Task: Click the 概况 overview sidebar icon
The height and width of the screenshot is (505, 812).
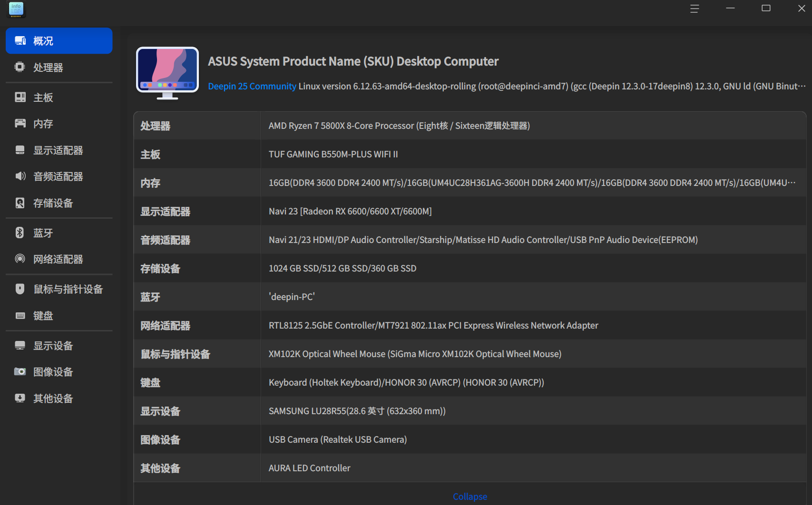Action: (20, 41)
